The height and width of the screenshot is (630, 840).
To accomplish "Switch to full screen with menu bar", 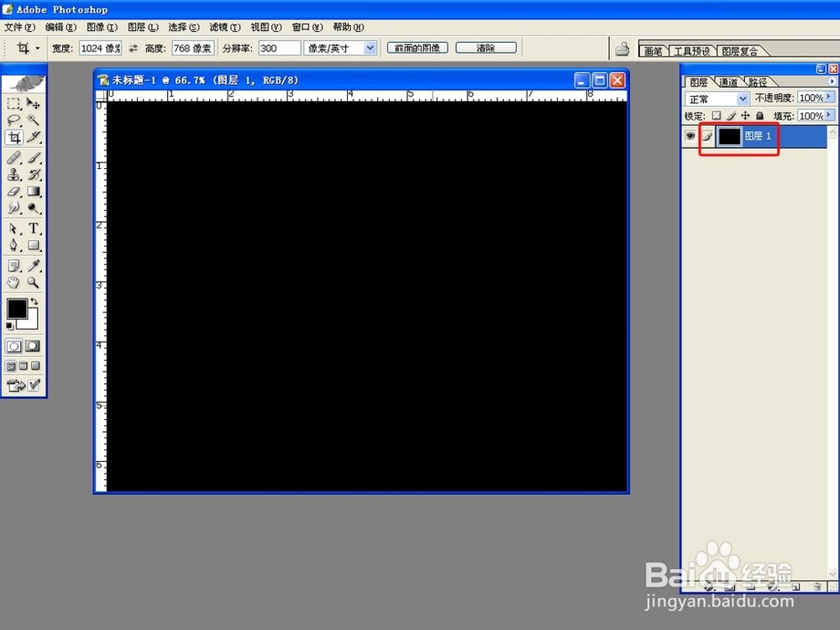I will (x=23, y=366).
